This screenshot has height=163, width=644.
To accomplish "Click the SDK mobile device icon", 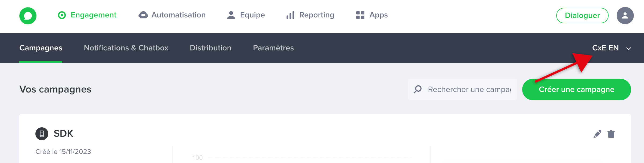I will (x=42, y=134).
